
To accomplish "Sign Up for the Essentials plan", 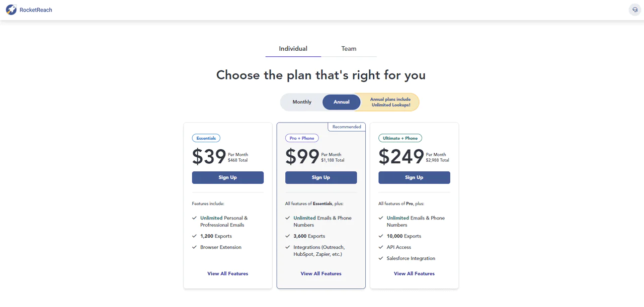I will click(x=227, y=177).
